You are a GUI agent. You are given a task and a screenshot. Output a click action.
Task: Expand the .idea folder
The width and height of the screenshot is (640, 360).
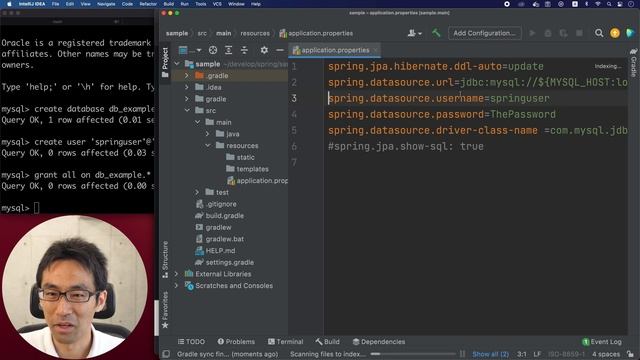(x=187, y=87)
